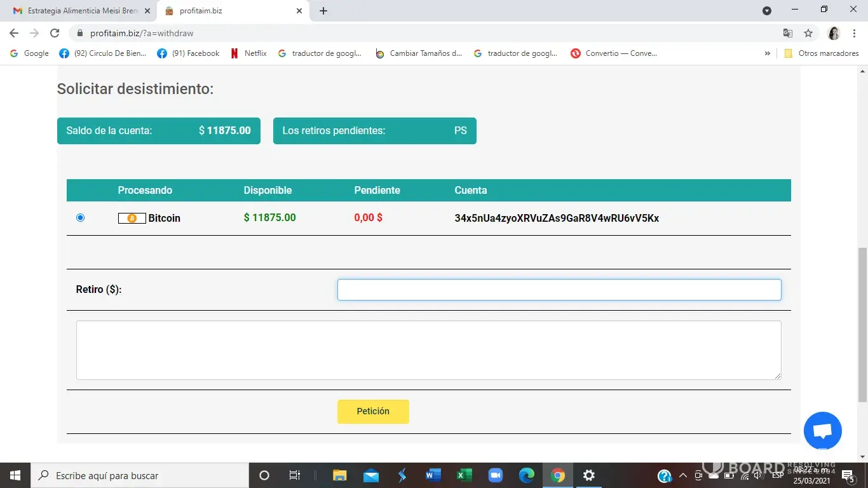Select the profitaim.biz browser tab
868x488 pixels.
coord(229,11)
